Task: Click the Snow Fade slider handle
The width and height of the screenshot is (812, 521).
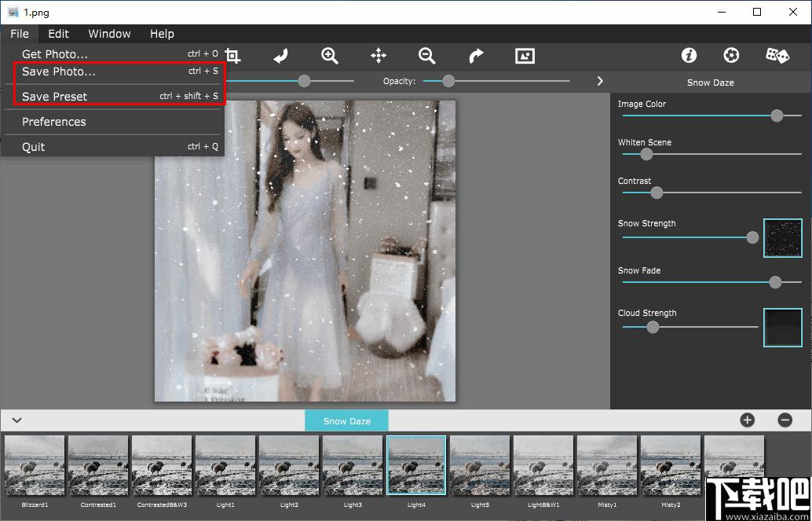Action: point(775,282)
